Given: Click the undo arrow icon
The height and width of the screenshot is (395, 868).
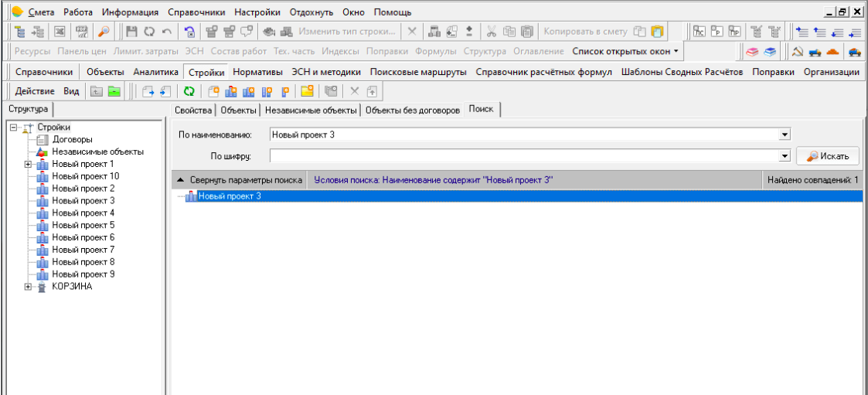Looking at the screenshot, I should pyautogui.click(x=167, y=32).
